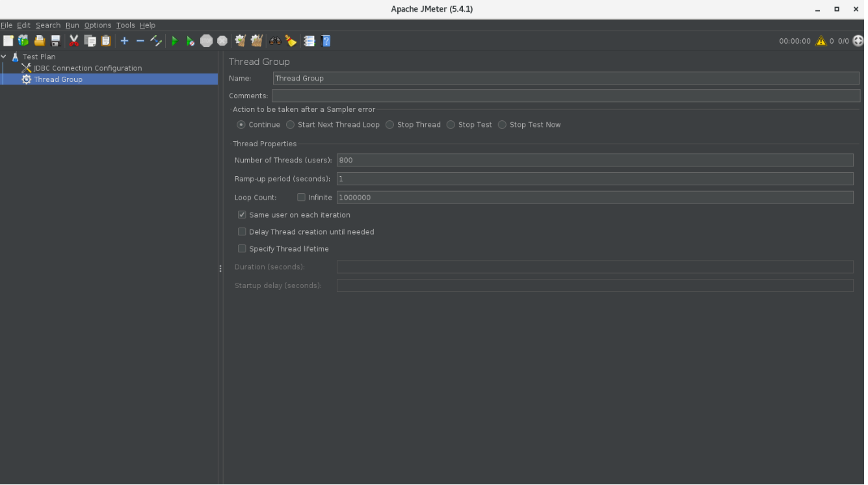Enable the Infinite loop checkbox

point(301,198)
